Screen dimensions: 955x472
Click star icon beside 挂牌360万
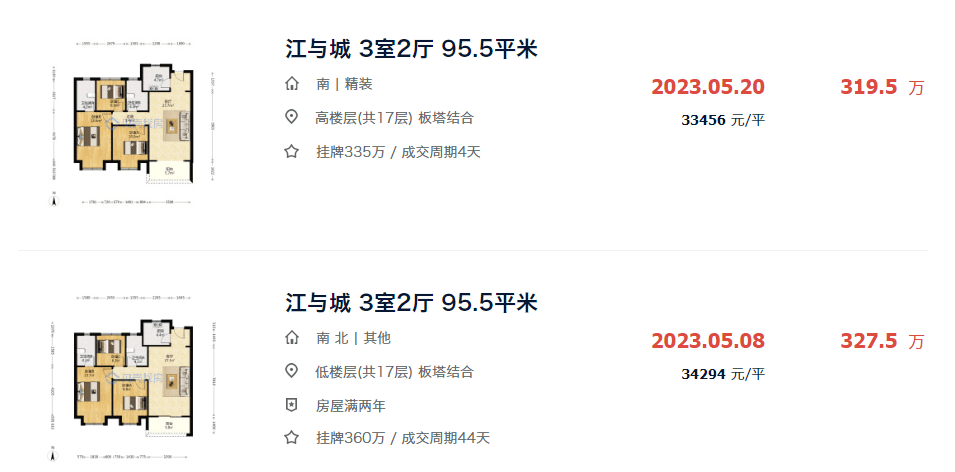coord(292,437)
